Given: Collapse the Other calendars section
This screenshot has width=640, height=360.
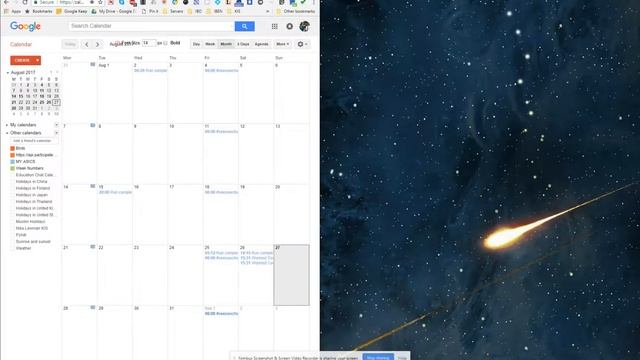Looking at the screenshot, I should (x=7, y=133).
